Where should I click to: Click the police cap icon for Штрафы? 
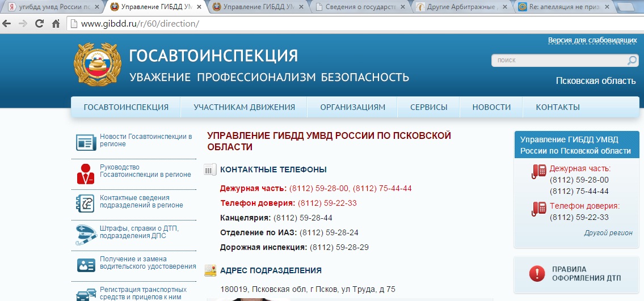(86, 234)
